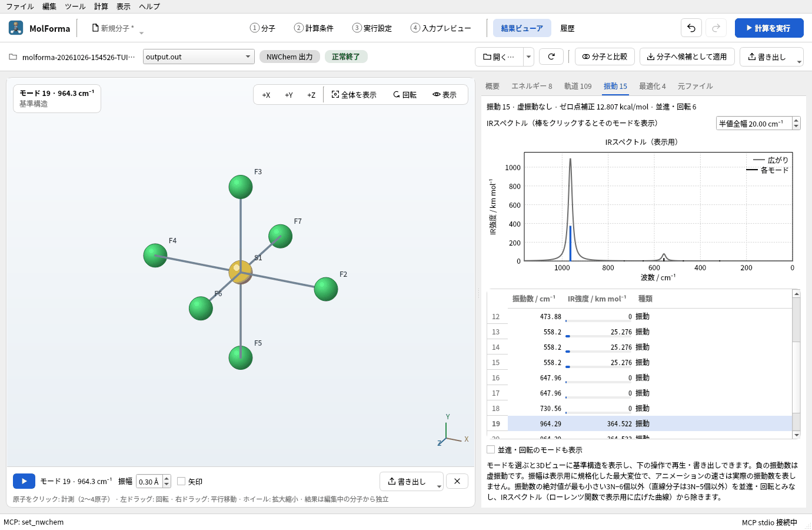Expand animation 書き出し dropdown arrow
This screenshot has width=812, height=530.
(x=439, y=485)
